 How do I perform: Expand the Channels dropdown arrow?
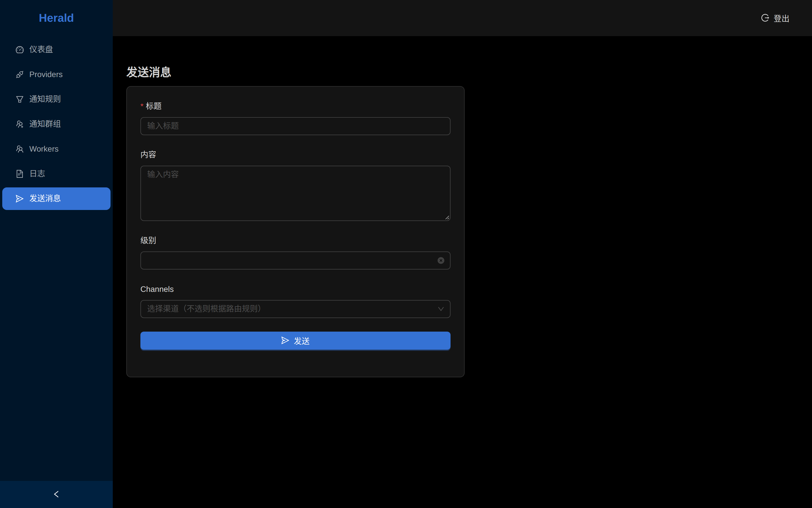(x=441, y=309)
